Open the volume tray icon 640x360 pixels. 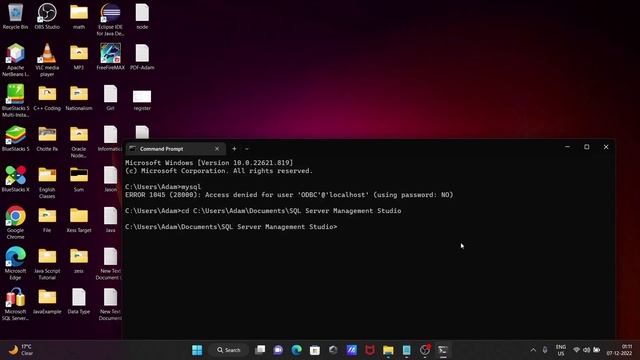[587, 350]
